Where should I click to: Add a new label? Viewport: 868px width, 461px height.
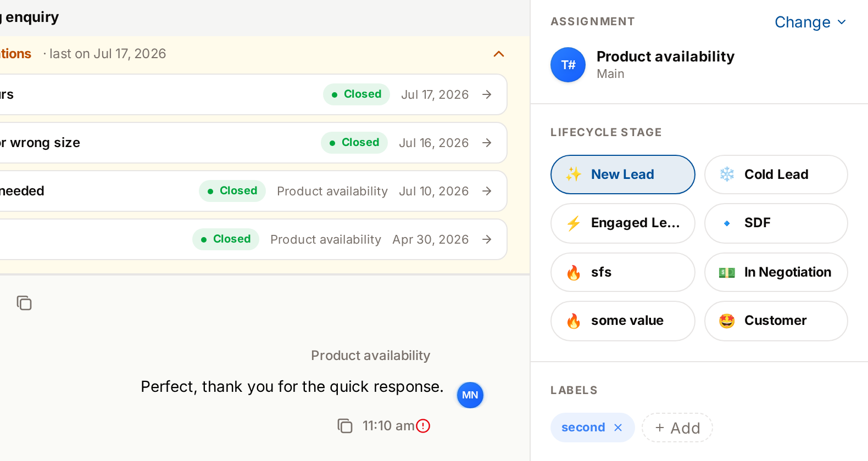[677, 428]
